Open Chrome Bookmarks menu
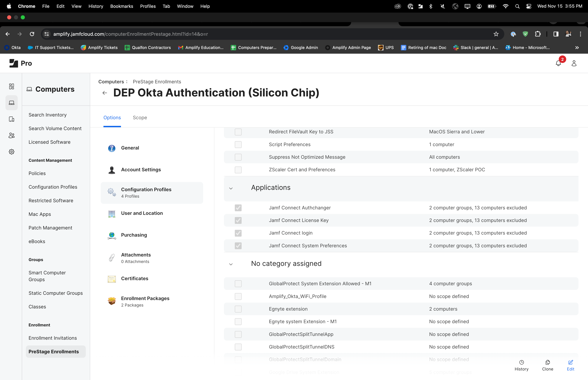588x380 pixels. [x=121, y=6]
